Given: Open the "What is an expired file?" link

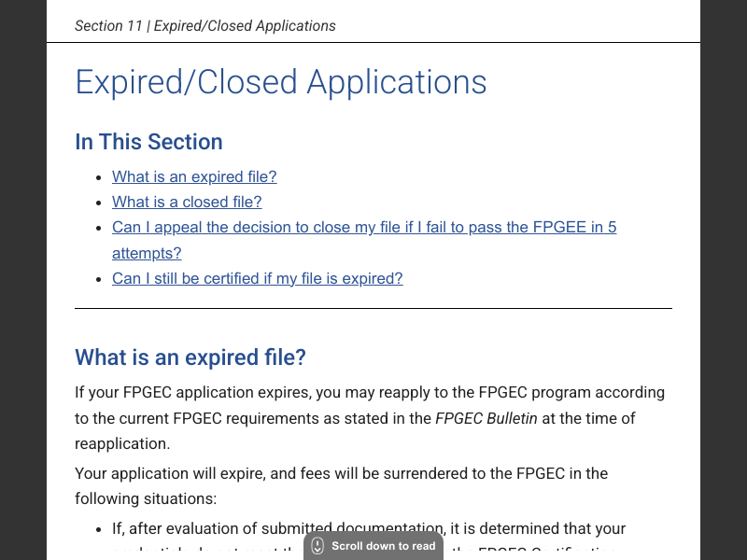Looking at the screenshot, I should coord(194,176).
